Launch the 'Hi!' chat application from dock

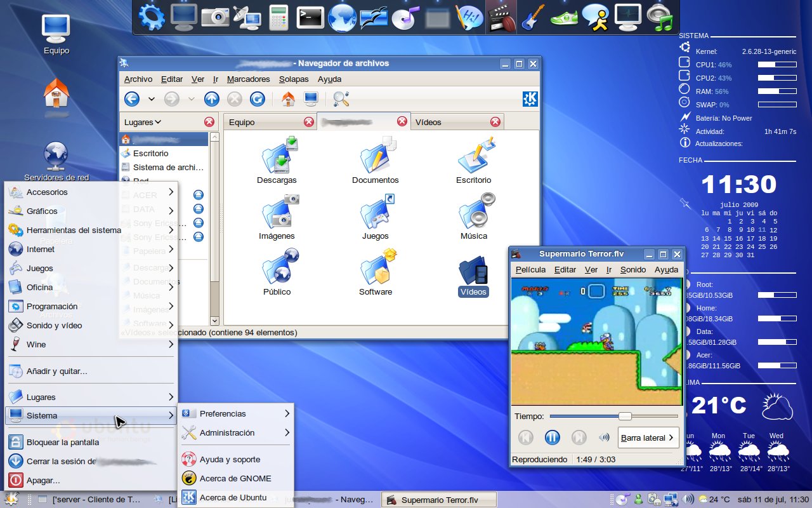point(469,17)
